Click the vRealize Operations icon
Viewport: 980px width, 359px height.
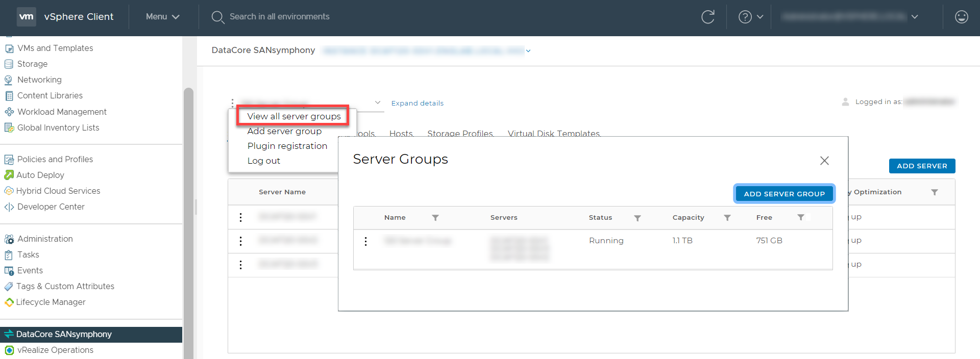tap(9, 350)
